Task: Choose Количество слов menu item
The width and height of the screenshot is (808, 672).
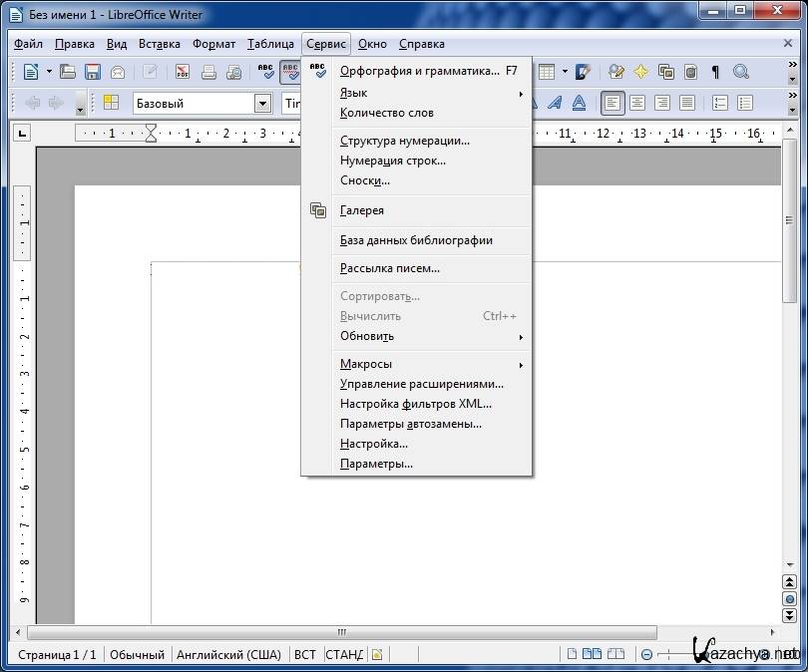Action: tap(387, 113)
